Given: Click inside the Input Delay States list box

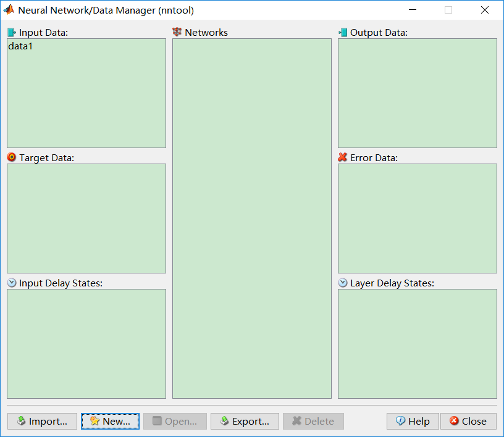Looking at the screenshot, I should pos(86,344).
